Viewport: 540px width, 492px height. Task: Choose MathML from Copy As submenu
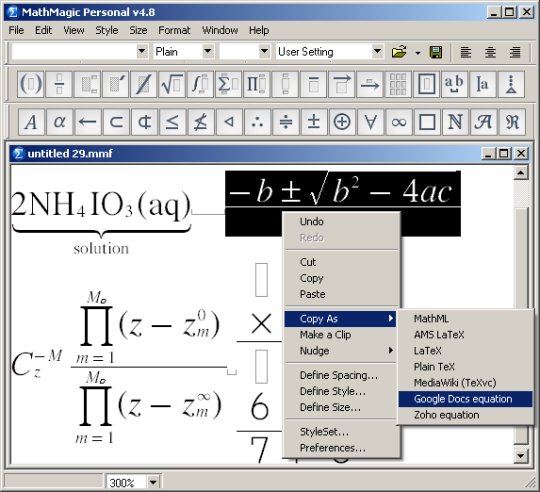pos(465,319)
